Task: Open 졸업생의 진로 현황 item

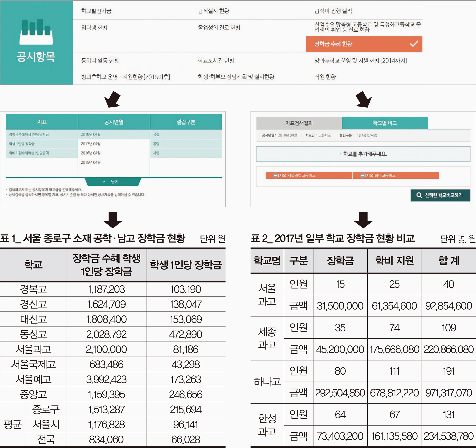Action: (x=219, y=28)
